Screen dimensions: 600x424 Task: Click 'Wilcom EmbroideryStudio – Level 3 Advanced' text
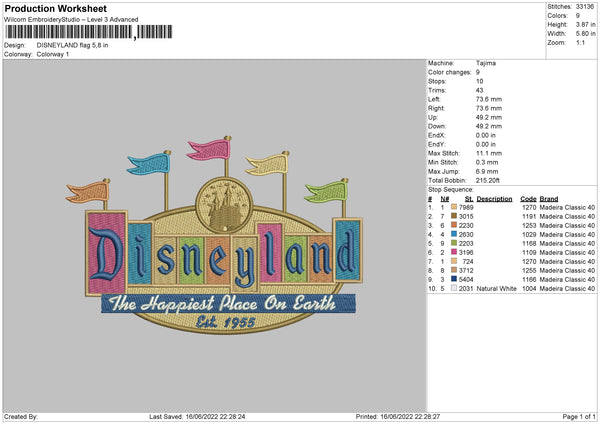click(71, 20)
